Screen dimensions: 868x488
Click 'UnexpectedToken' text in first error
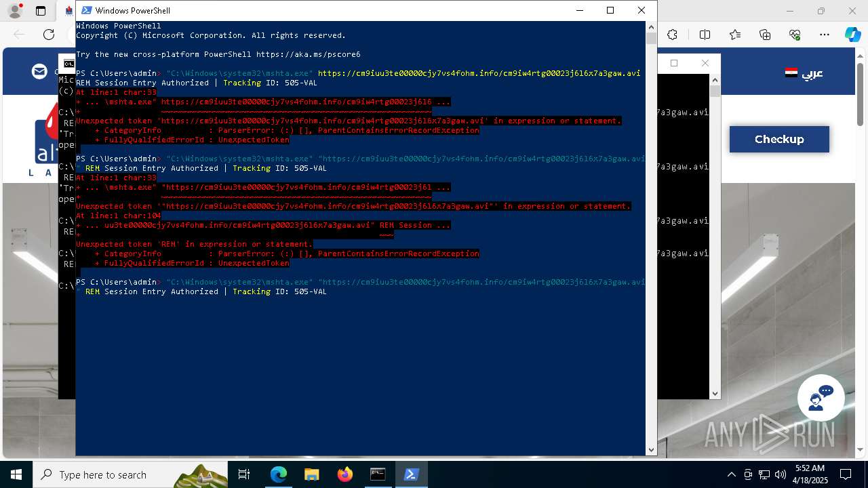(x=254, y=140)
